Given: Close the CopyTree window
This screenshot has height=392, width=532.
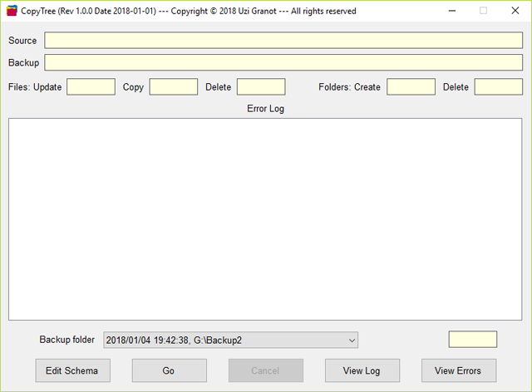Looking at the screenshot, I should 515,11.
